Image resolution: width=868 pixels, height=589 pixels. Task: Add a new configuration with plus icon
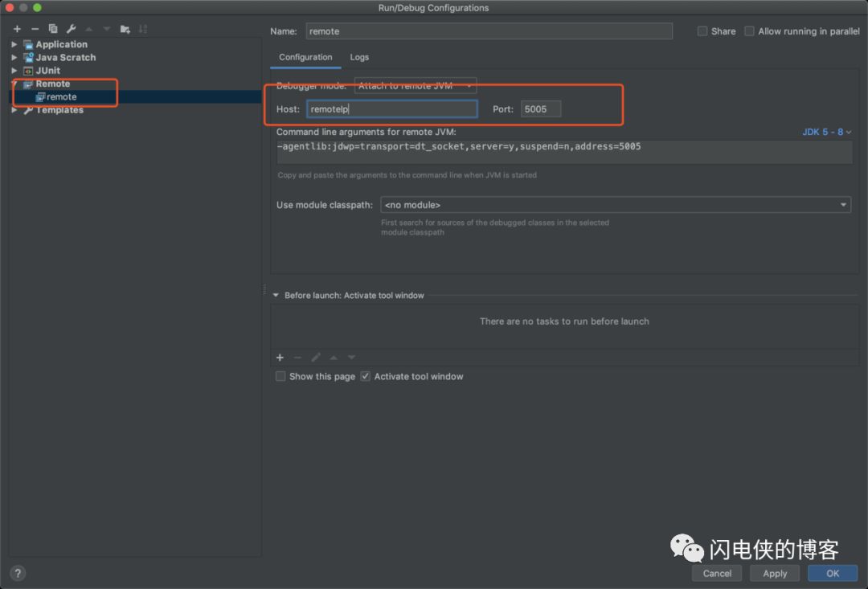click(x=17, y=29)
